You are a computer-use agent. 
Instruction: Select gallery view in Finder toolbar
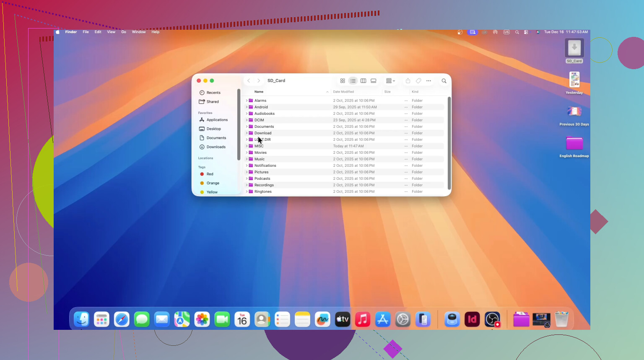tap(374, 81)
